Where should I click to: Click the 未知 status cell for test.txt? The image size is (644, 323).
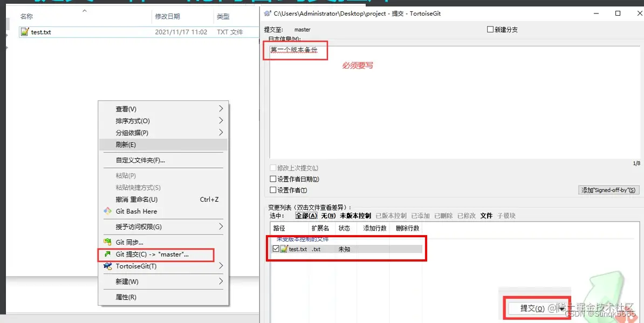coord(345,249)
